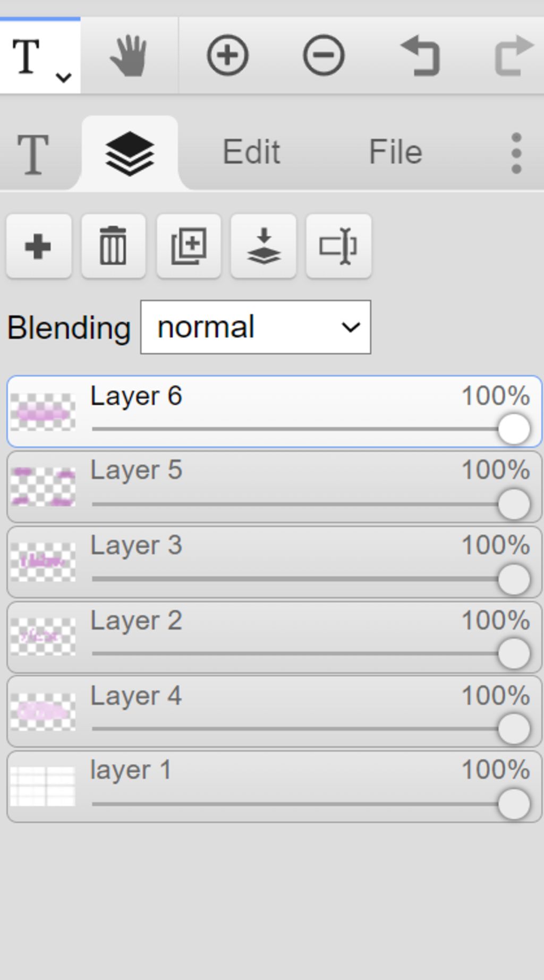544x980 pixels.
Task: Click the layer 1 thumbnail preview
Action: point(43,786)
